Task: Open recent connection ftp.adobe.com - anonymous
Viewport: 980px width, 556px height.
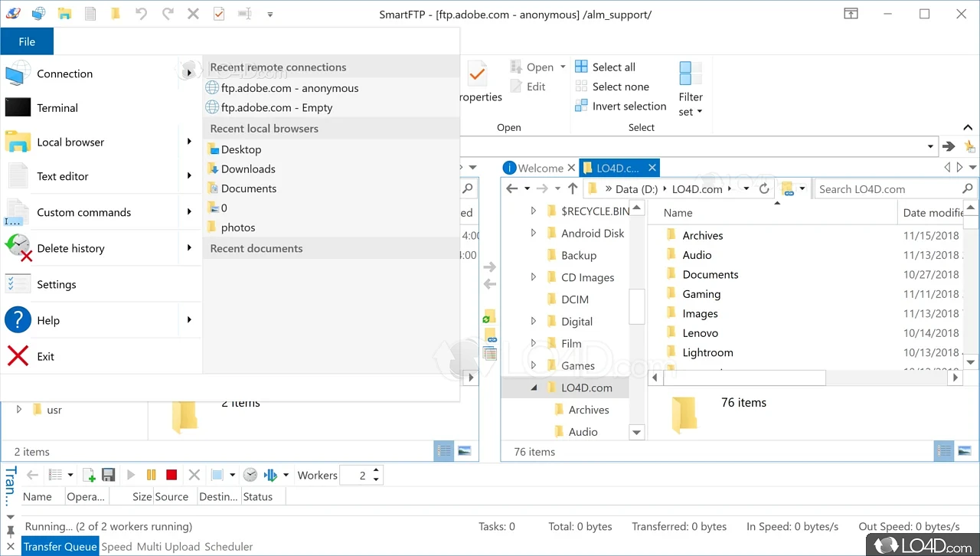Action: 289,88
